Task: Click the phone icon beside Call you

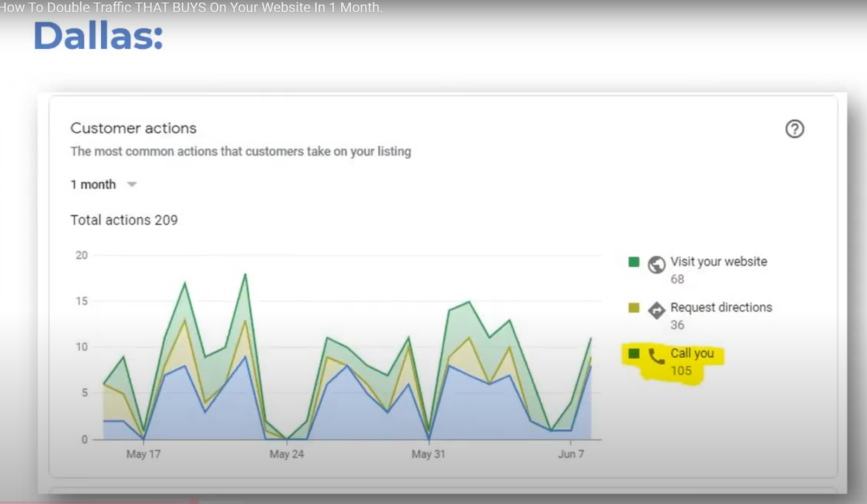Action: (x=656, y=356)
